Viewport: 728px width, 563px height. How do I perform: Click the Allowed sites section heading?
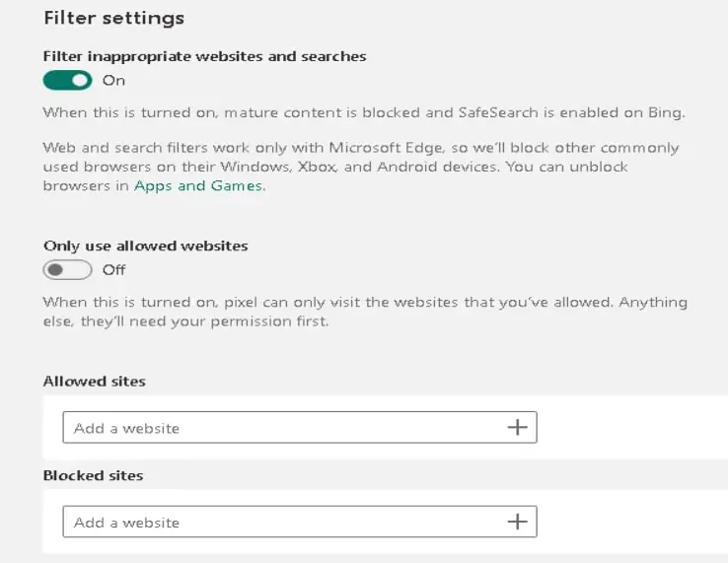tap(95, 381)
